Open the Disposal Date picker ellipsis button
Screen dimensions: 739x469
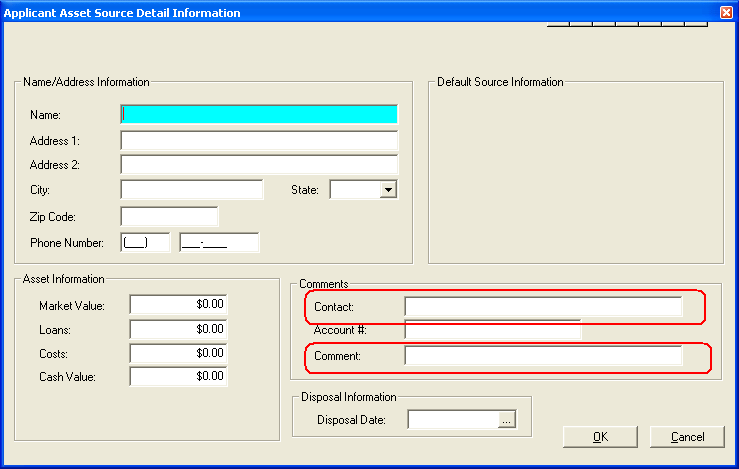tap(507, 421)
